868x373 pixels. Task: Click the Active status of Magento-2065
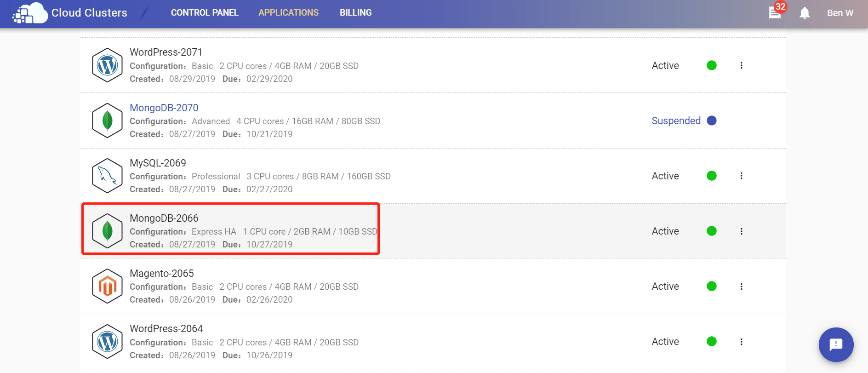[x=665, y=286]
